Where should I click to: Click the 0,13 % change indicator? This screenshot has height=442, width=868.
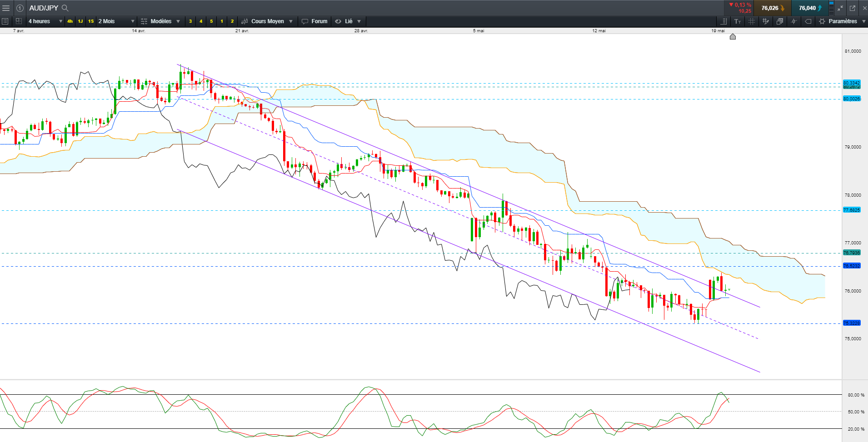(x=740, y=5)
